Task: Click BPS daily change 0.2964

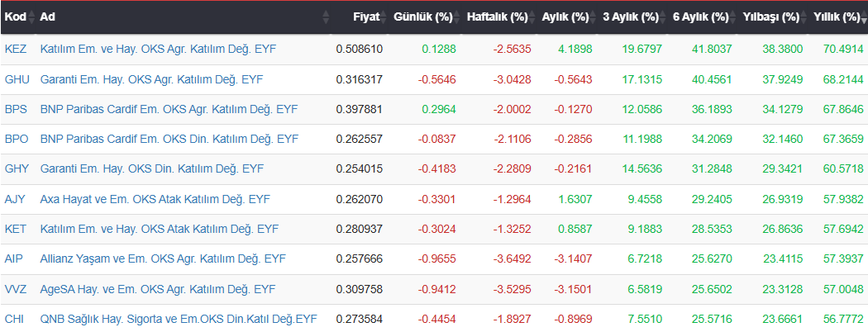Action: tap(439, 109)
